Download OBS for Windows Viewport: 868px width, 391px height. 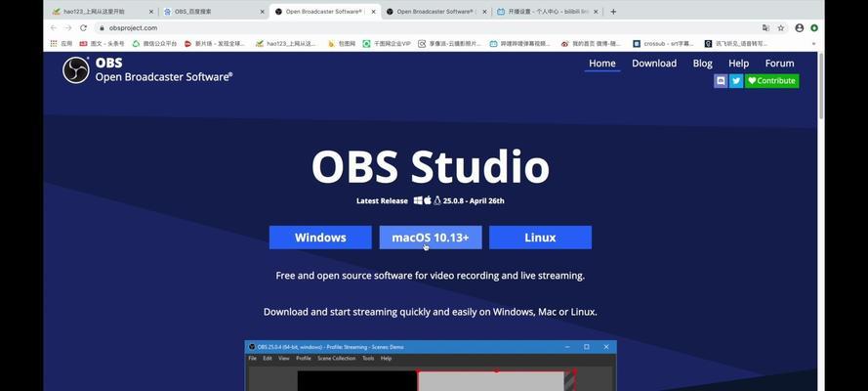click(320, 238)
